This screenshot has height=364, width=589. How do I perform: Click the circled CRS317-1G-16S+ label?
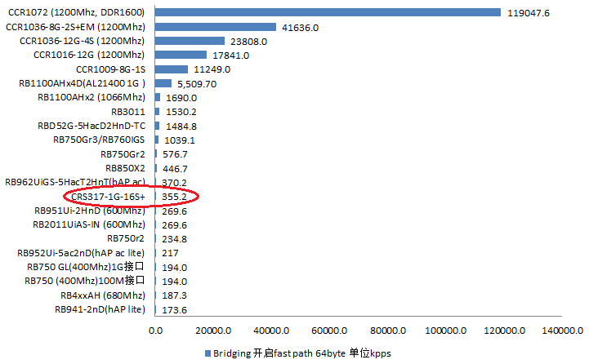[107, 197]
